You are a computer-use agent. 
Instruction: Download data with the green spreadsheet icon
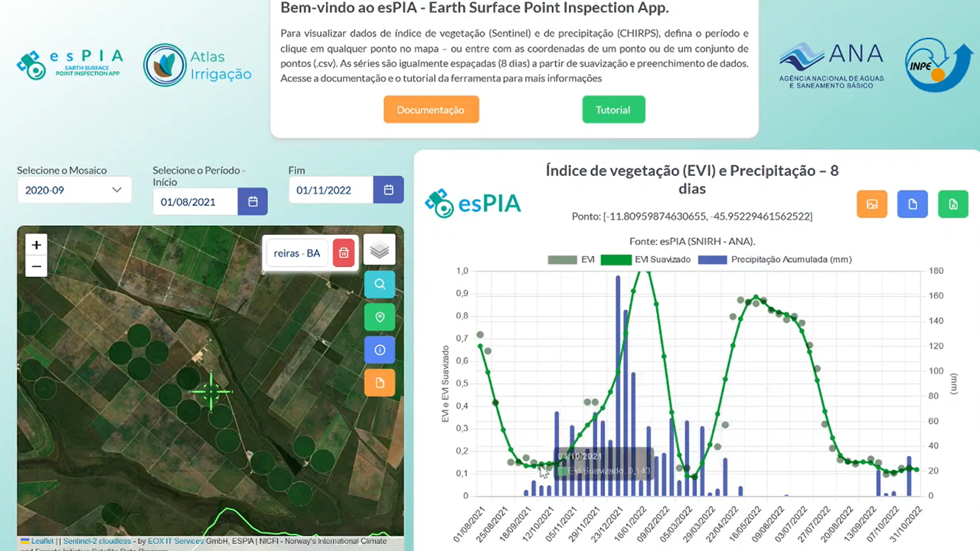953,204
